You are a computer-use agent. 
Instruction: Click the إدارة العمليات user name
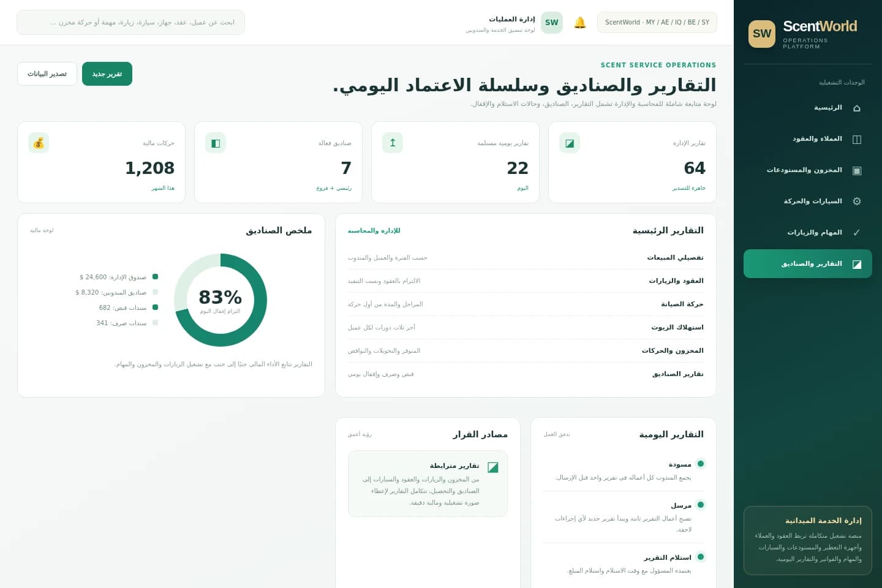click(x=512, y=19)
